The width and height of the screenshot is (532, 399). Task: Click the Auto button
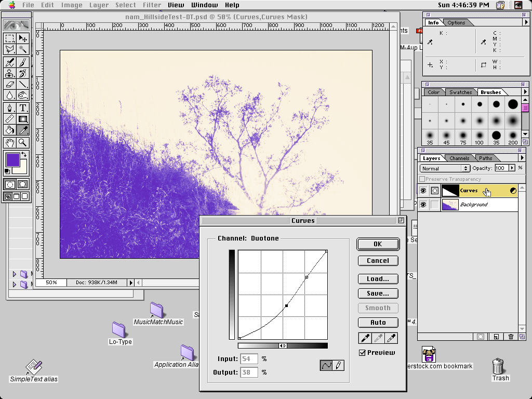(378, 323)
